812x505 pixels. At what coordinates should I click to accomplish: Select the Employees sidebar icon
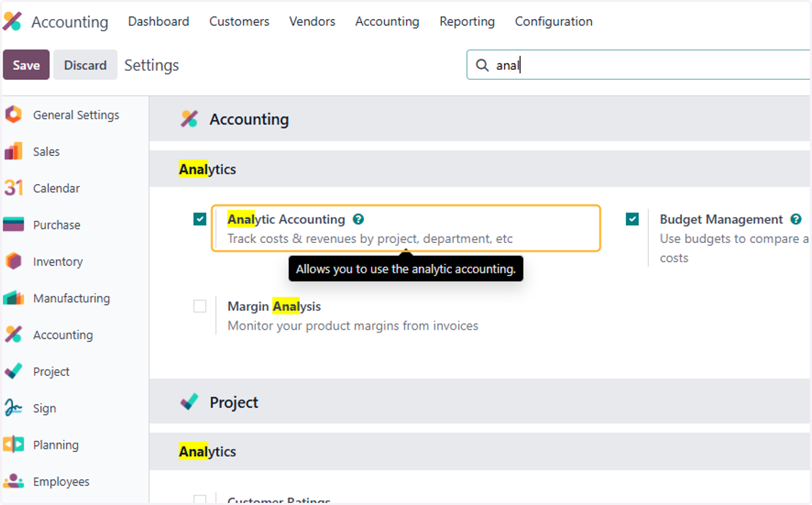(x=14, y=481)
